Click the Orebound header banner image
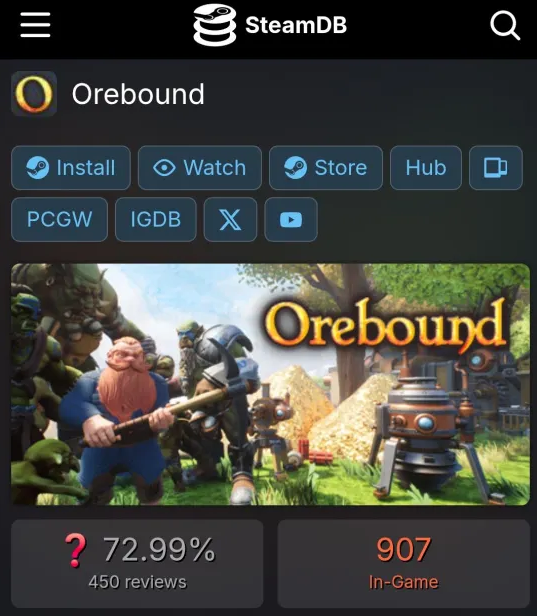 coord(270,384)
